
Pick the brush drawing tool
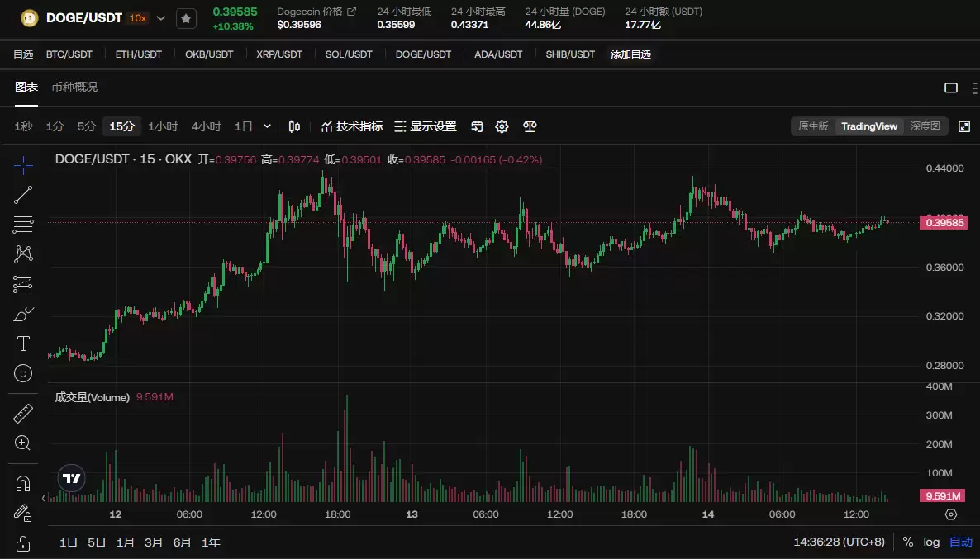tap(22, 314)
